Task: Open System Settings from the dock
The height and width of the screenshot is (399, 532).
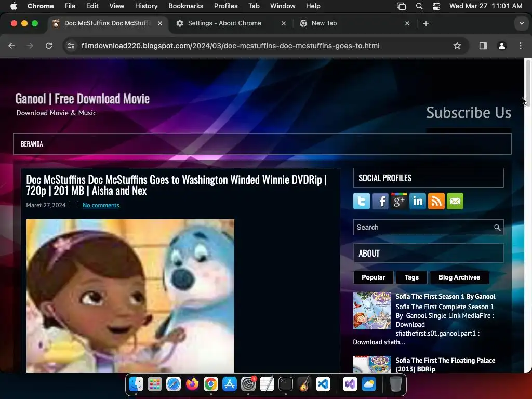Action: point(248,384)
